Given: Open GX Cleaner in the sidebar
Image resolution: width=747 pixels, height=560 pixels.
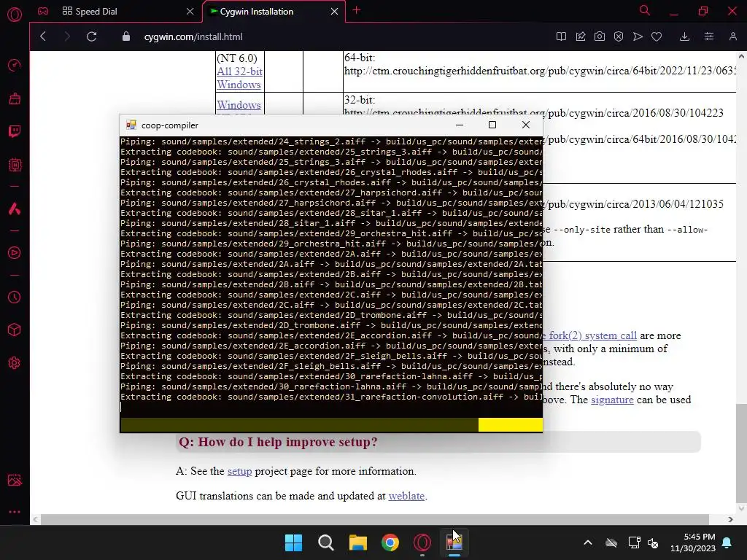Looking at the screenshot, I should click(x=15, y=98).
